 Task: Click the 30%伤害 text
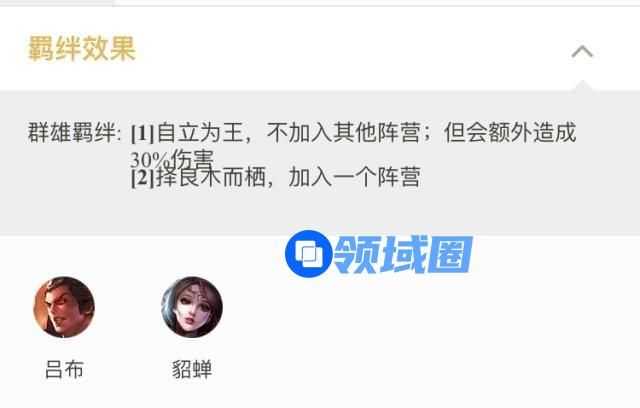[x=172, y=158]
